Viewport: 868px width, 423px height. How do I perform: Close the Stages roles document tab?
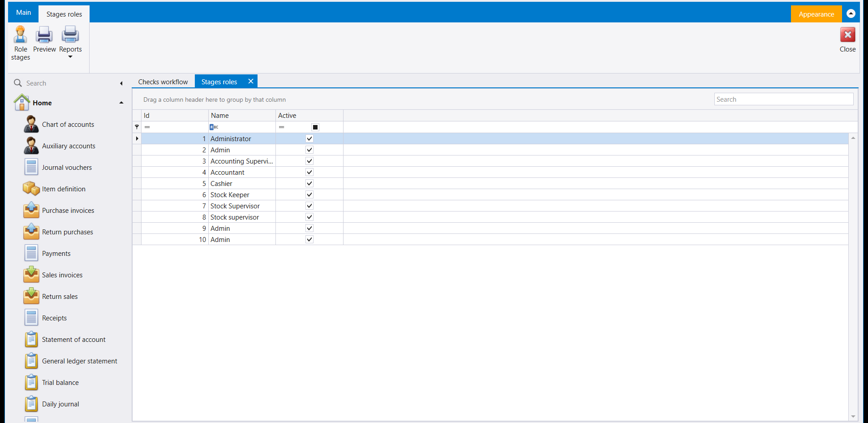tap(251, 81)
